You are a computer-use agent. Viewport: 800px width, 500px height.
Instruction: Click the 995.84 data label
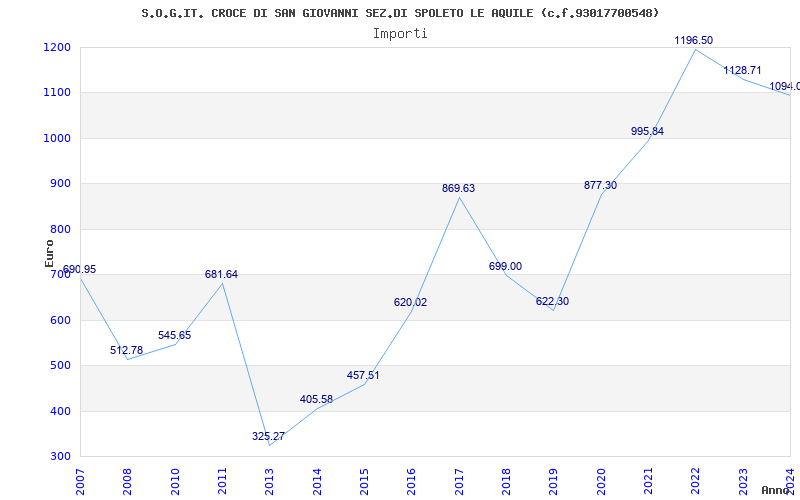point(647,132)
